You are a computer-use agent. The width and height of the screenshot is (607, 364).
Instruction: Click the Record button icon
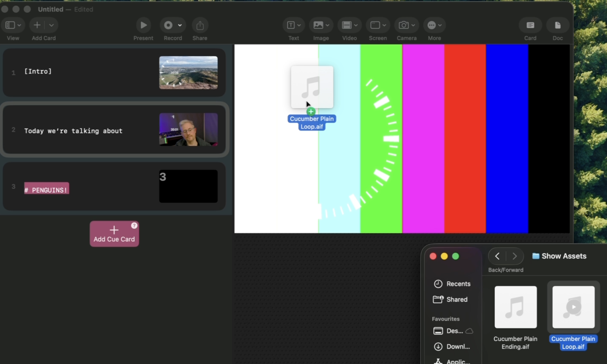click(x=168, y=25)
